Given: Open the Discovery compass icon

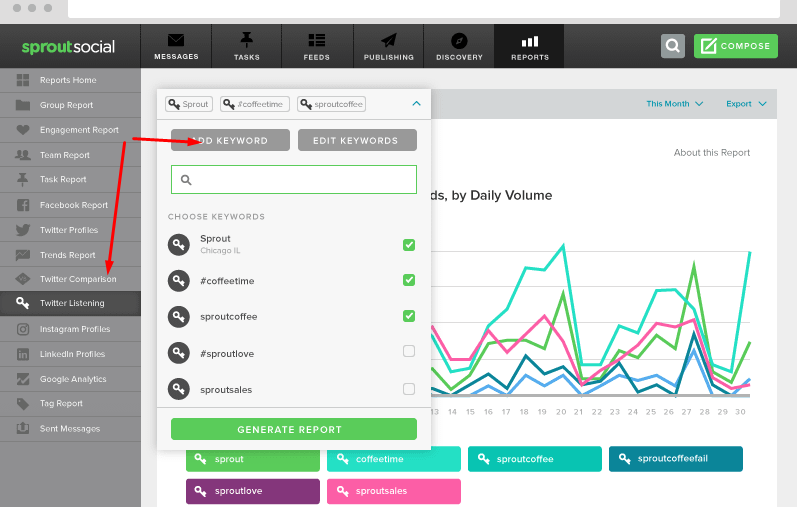Looking at the screenshot, I should click(x=459, y=41).
